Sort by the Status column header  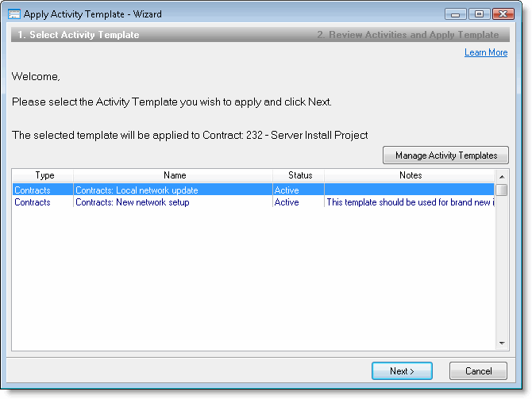pos(299,175)
